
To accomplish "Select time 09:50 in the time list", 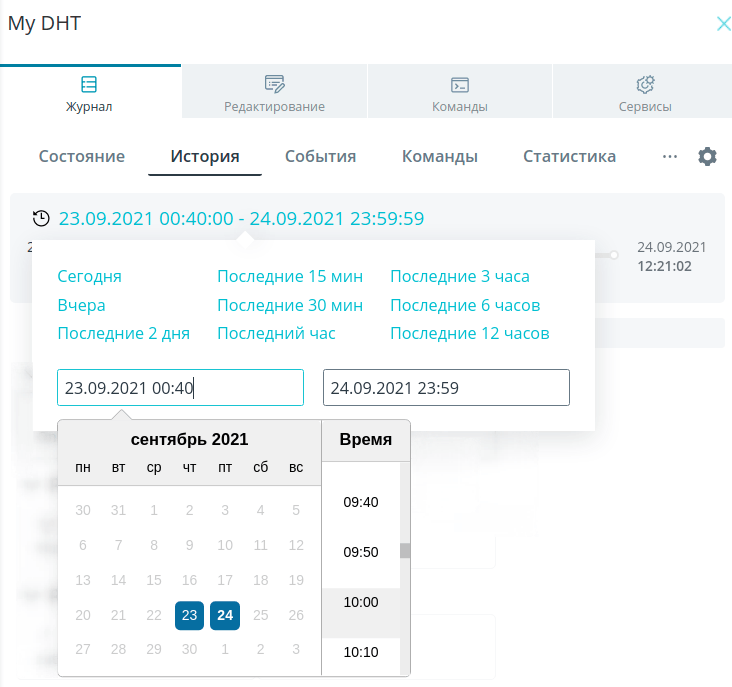I will coord(361,552).
